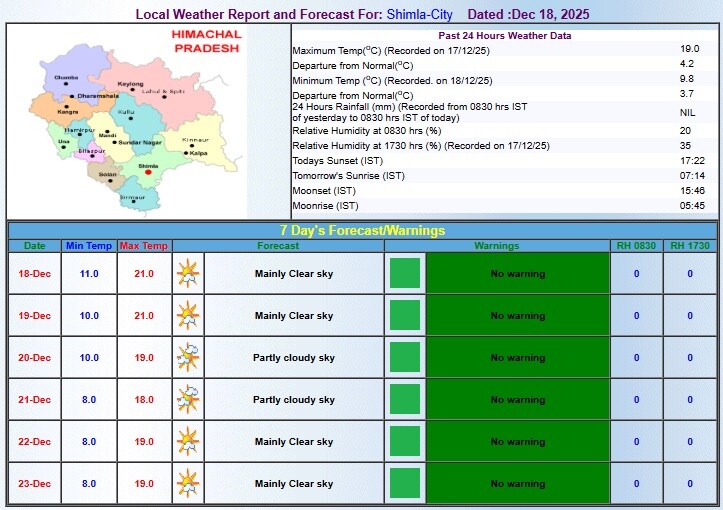The width and height of the screenshot is (723, 510).
Task: Click the green warning square for 23-Dec
Action: pyautogui.click(x=404, y=484)
